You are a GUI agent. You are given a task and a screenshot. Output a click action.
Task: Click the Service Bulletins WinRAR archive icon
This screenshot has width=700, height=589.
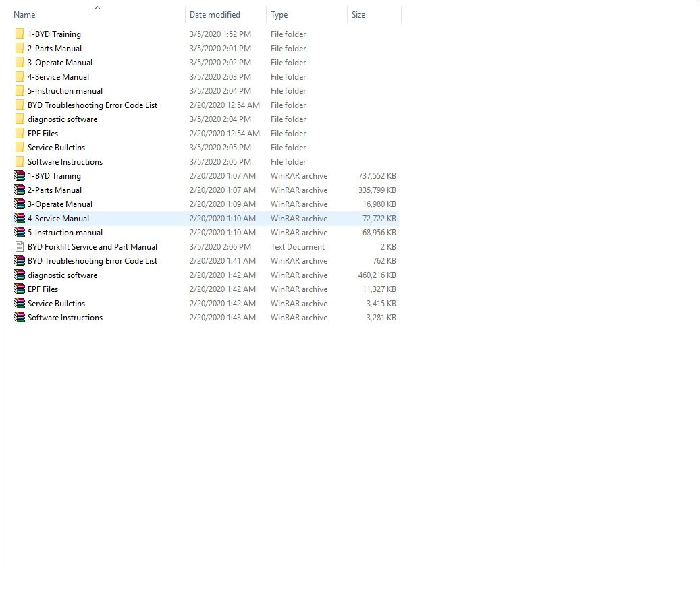tap(20, 304)
